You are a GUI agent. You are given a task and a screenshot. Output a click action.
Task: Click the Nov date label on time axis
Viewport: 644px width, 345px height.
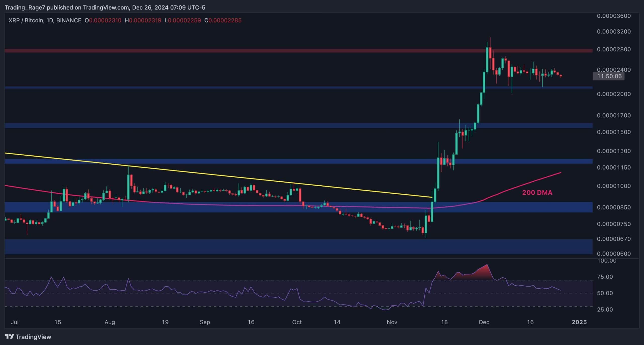(x=392, y=322)
